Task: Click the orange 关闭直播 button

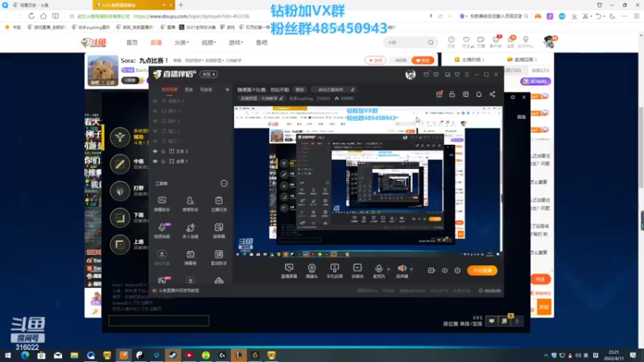Action: (482, 270)
